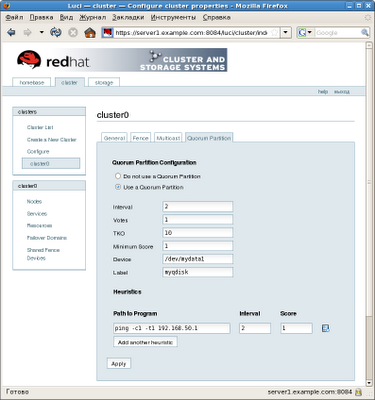The height and width of the screenshot is (400, 375).
Task: Click inside the Google search field
Action: pos(337,33)
